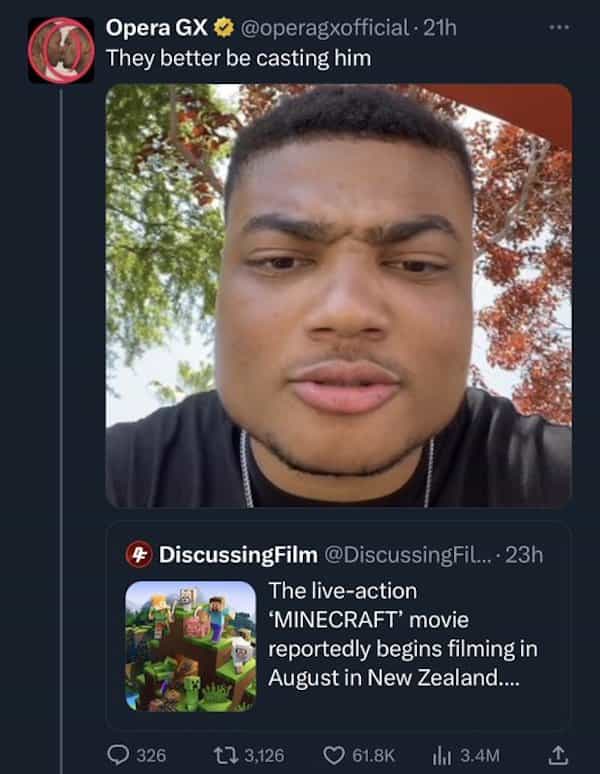Click the reply speech bubble icon
600x774 pixels.
118,753
